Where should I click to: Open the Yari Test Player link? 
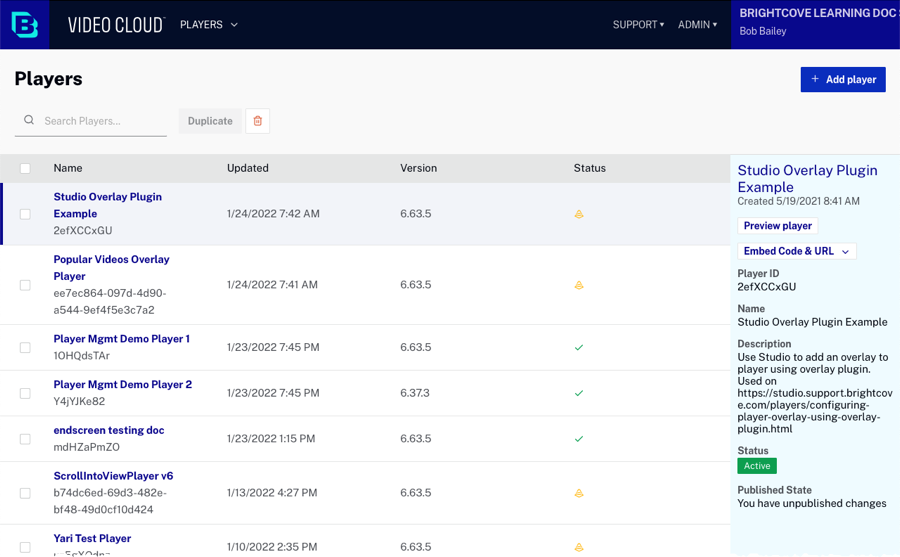(92, 538)
